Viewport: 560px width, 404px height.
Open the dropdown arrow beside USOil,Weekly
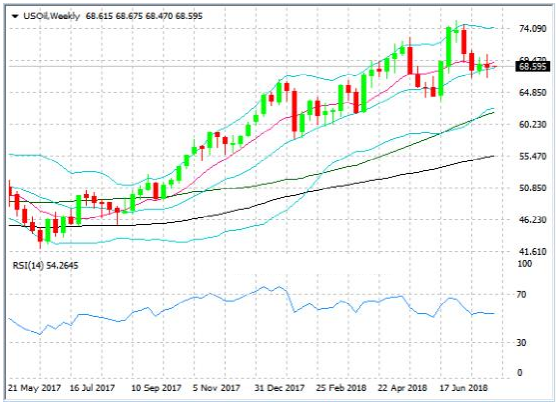pos(15,16)
